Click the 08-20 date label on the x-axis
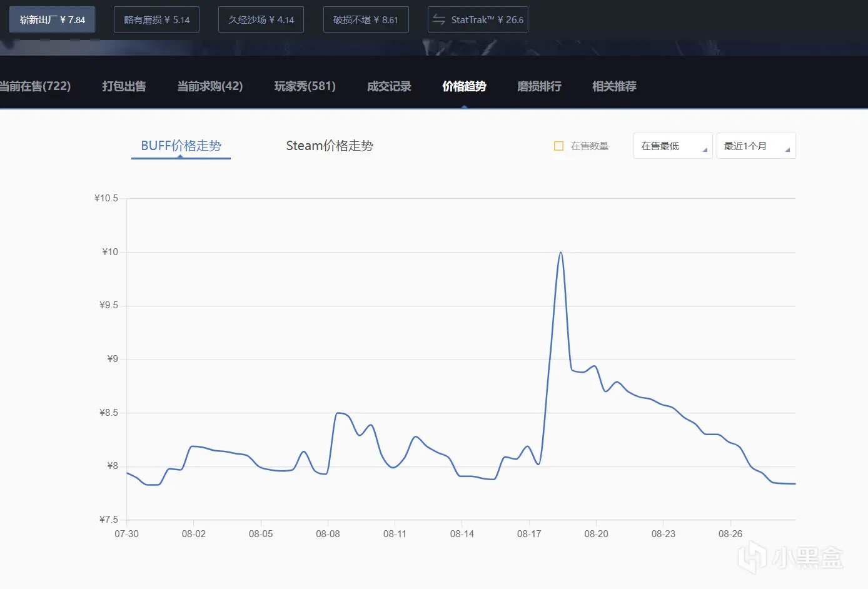868x589 pixels. [596, 534]
